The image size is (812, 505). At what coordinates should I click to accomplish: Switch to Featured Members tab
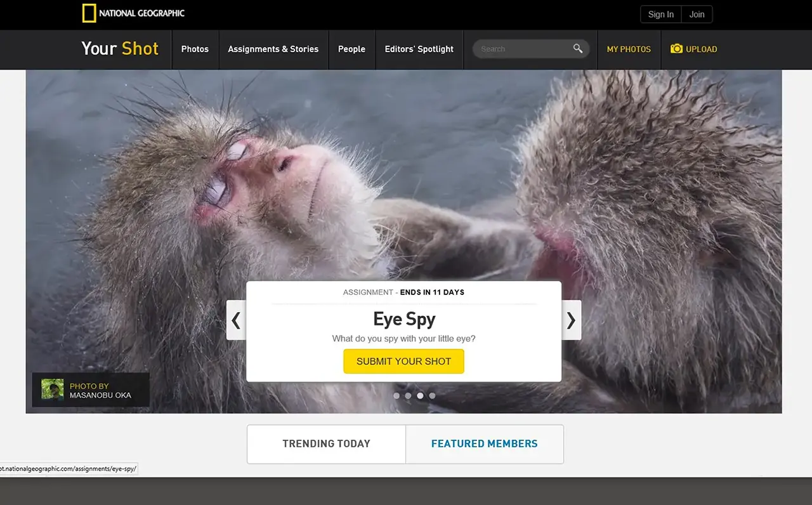(x=485, y=444)
